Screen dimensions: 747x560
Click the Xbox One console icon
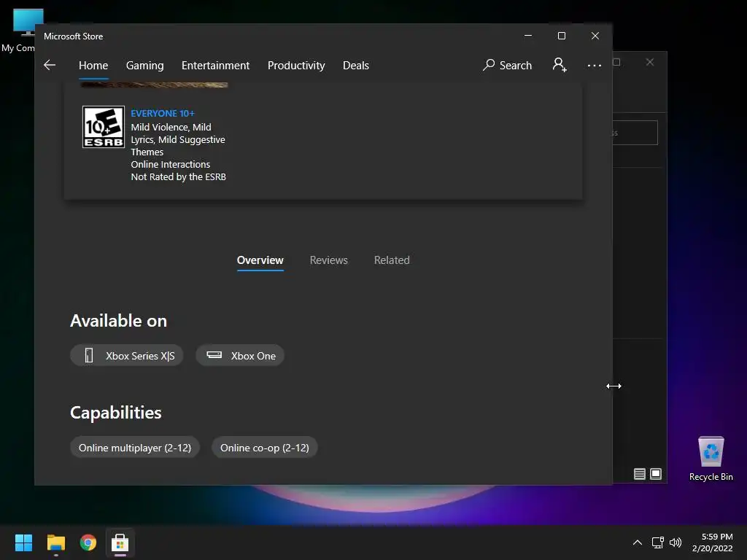(x=214, y=355)
